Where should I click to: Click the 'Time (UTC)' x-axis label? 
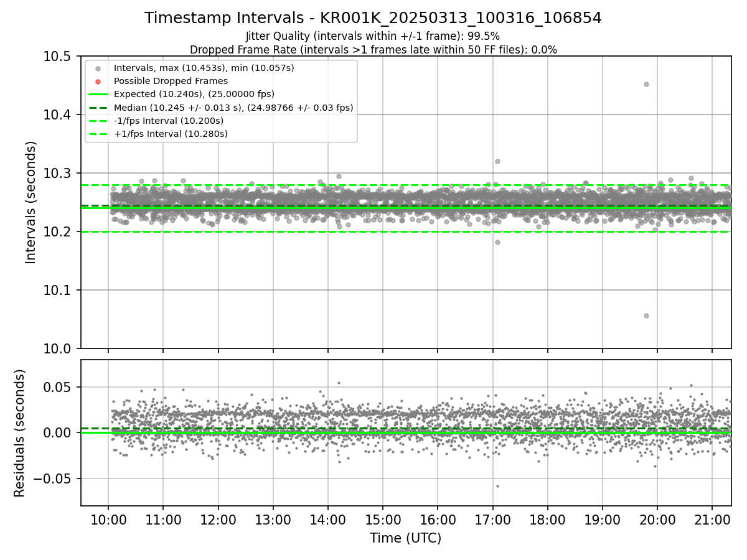405,538
